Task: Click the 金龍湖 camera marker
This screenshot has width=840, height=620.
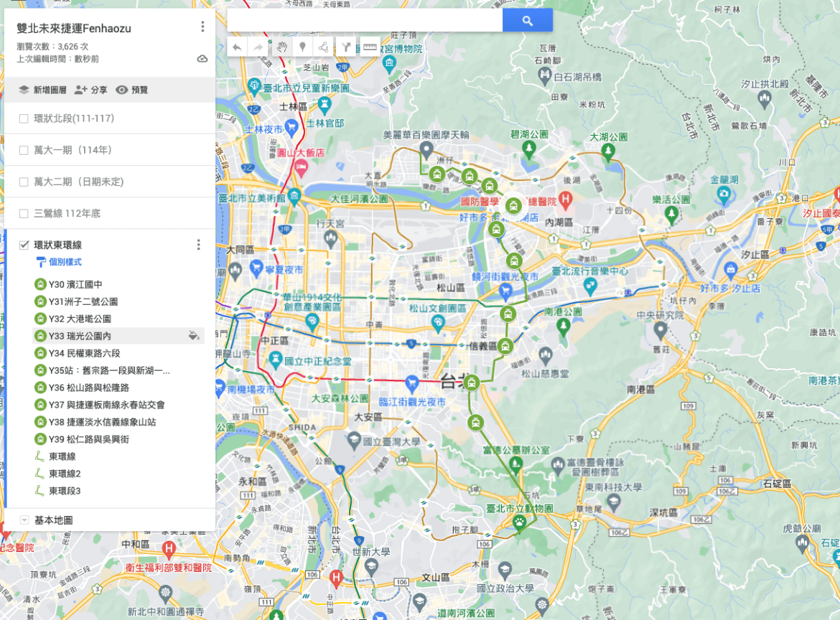Action: [724, 195]
